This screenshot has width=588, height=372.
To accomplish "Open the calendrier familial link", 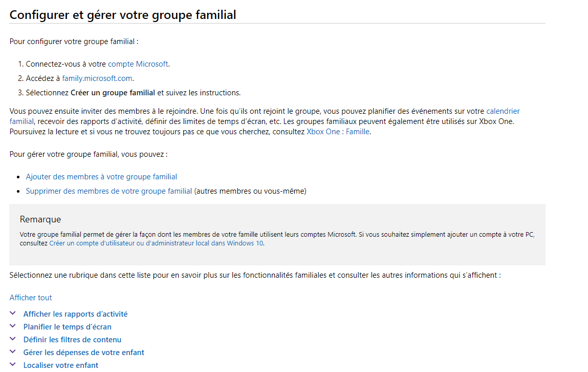I will [503, 111].
